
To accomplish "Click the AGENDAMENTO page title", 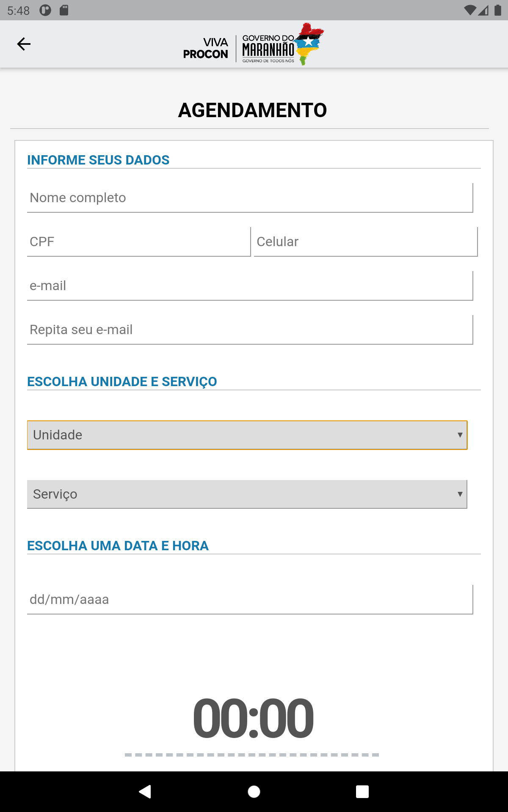I will pyautogui.click(x=253, y=110).
